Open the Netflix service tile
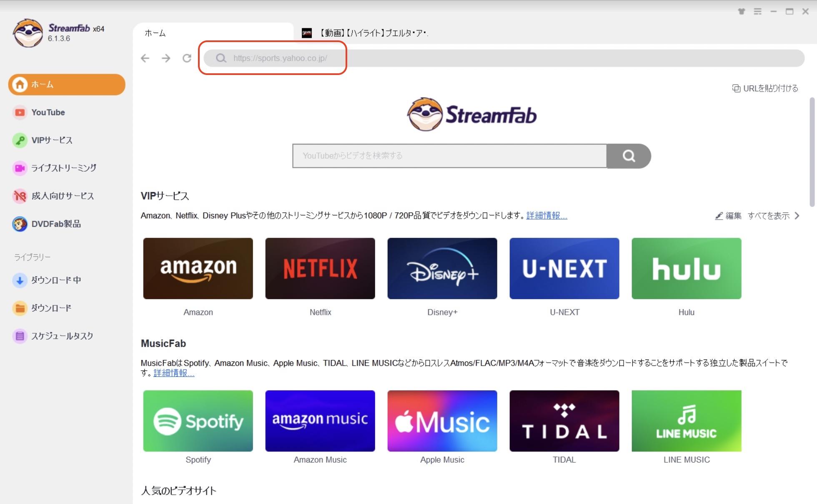Viewport: 817px width, 504px height. pos(320,269)
